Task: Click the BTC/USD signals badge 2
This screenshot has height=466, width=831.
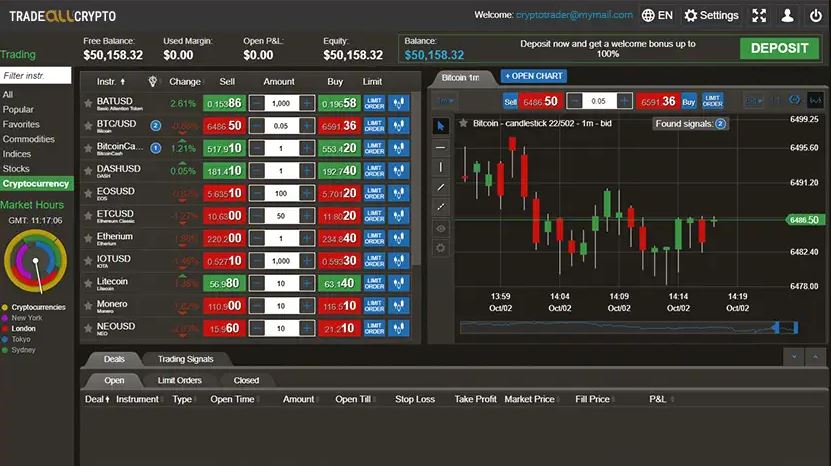Action: (155, 126)
